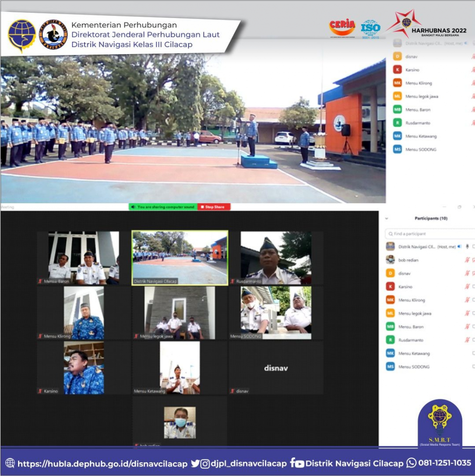Unmute Rusdarmanto's mic in the Participants (10) panel
475x476 pixels.
coord(467,340)
